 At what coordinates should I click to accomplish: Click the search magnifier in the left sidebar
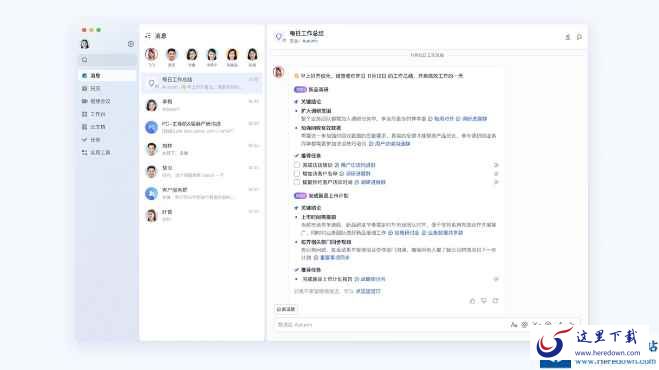84,60
